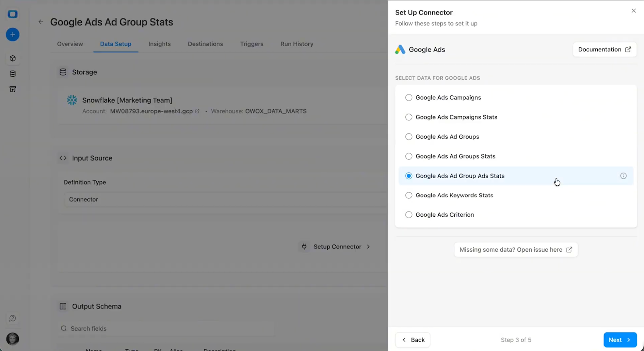Click the blue plus create button
Image resolution: width=644 pixels, height=351 pixels.
[12, 35]
